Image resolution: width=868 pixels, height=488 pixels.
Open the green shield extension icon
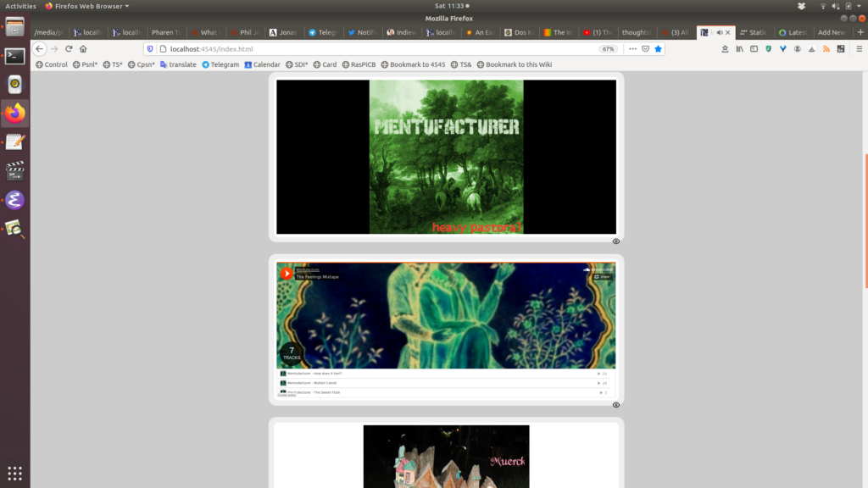click(x=768, y=48)
